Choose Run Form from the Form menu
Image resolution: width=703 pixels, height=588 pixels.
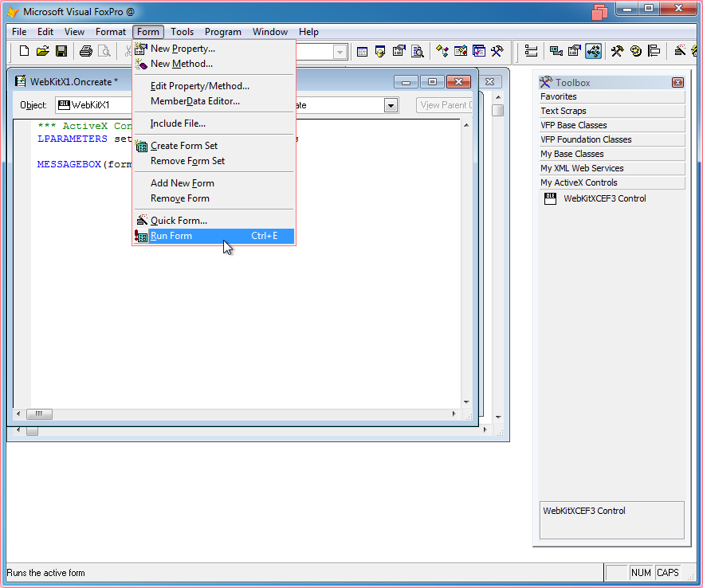171,236
